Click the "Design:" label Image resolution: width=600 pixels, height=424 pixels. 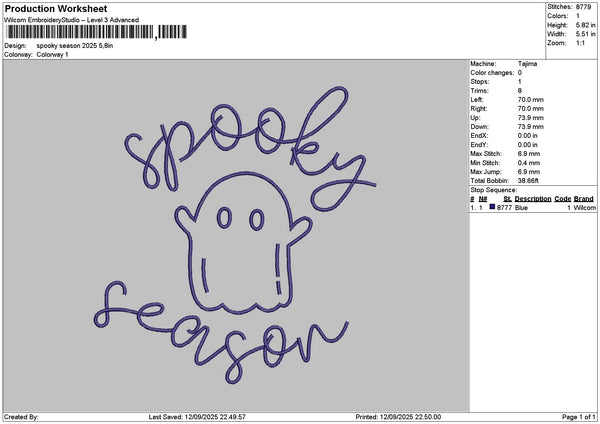coord(15,46)
